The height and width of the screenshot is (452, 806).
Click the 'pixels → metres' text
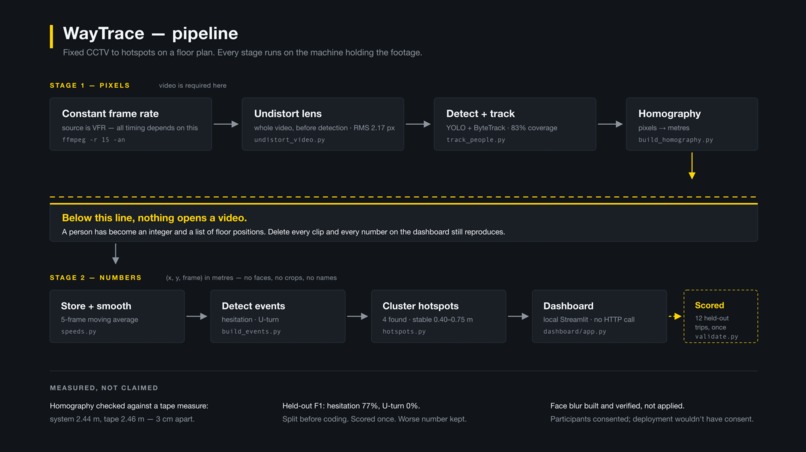click(664, 128)
